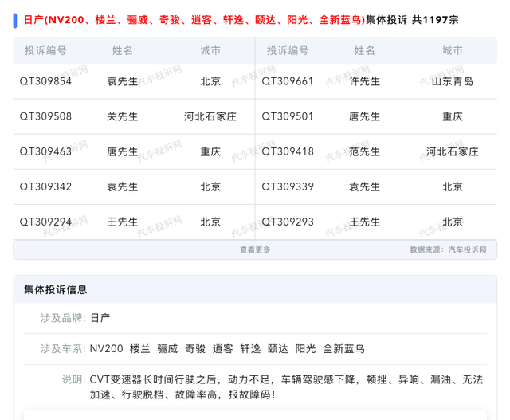The image size is (510, 420).
Task: Click 楼兰 in the 涉及车系 row
Action: (x=140, y=349)
